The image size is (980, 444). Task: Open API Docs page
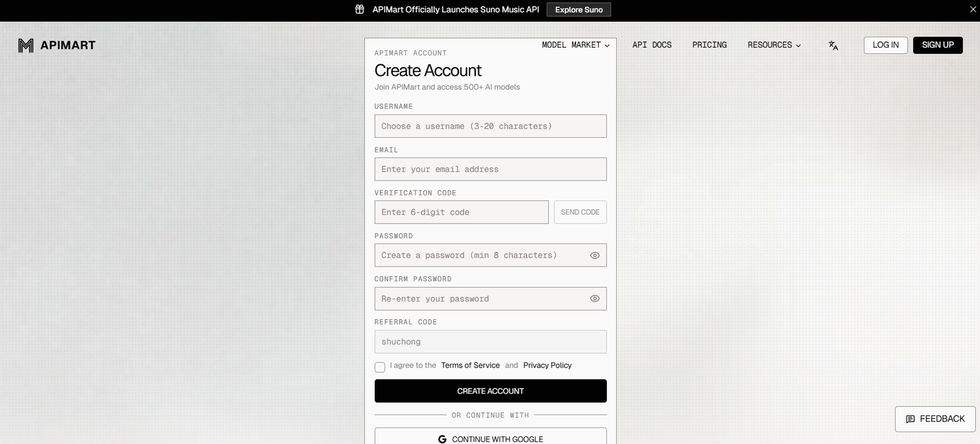point(652,45)
